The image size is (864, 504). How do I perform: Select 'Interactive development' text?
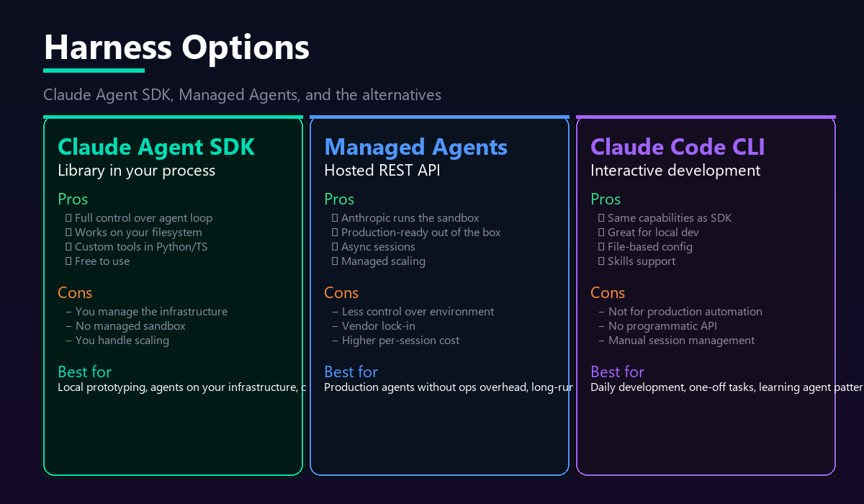pyautogui.click(x=675, y=171)
